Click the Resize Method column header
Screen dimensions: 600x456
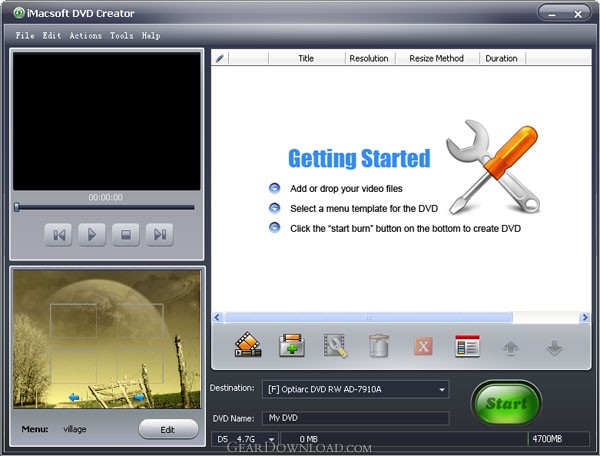pos(437,58)
